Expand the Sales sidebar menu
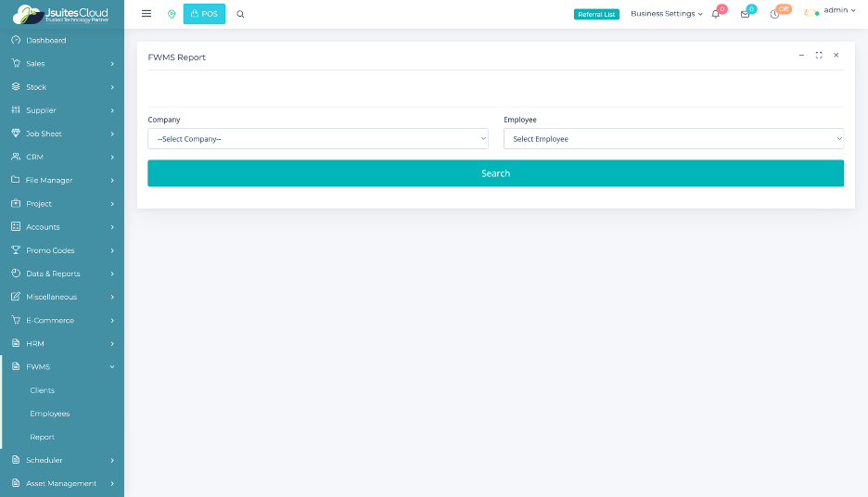 [x=61, y=64]
